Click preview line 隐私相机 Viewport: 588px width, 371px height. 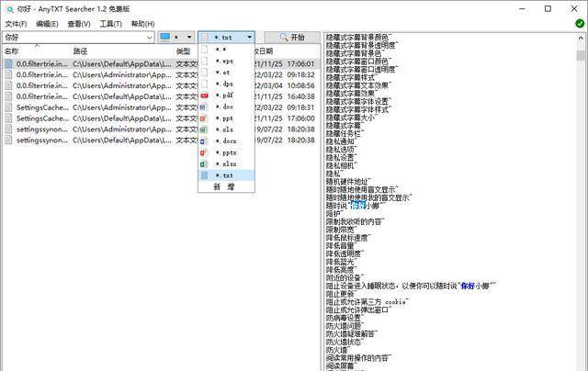(341, 165)
